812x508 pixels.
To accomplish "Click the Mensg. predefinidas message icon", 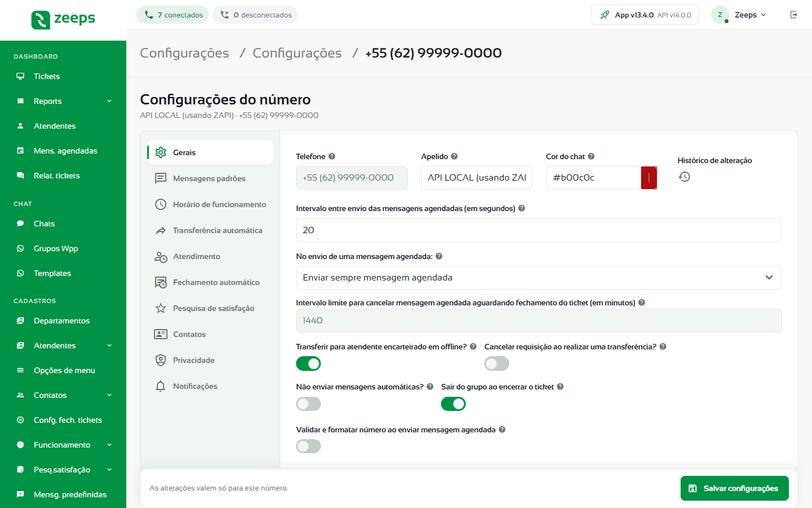I will (x=20, y=494).
